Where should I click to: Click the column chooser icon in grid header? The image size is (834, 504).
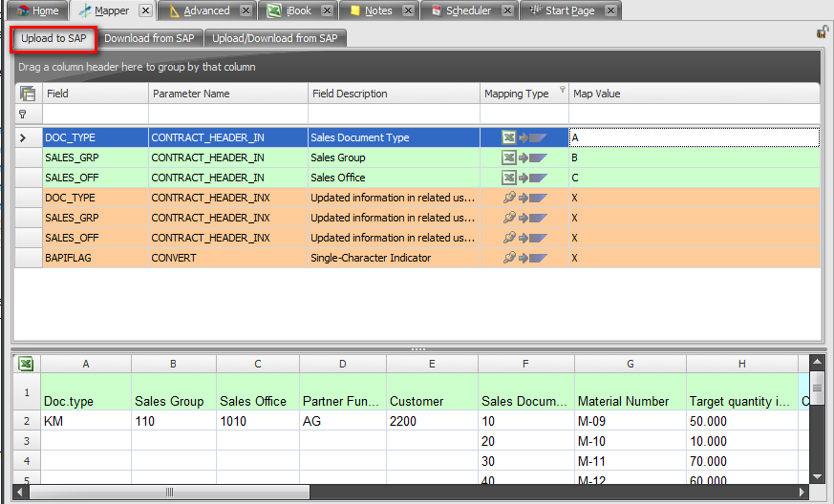pos(28,94)
